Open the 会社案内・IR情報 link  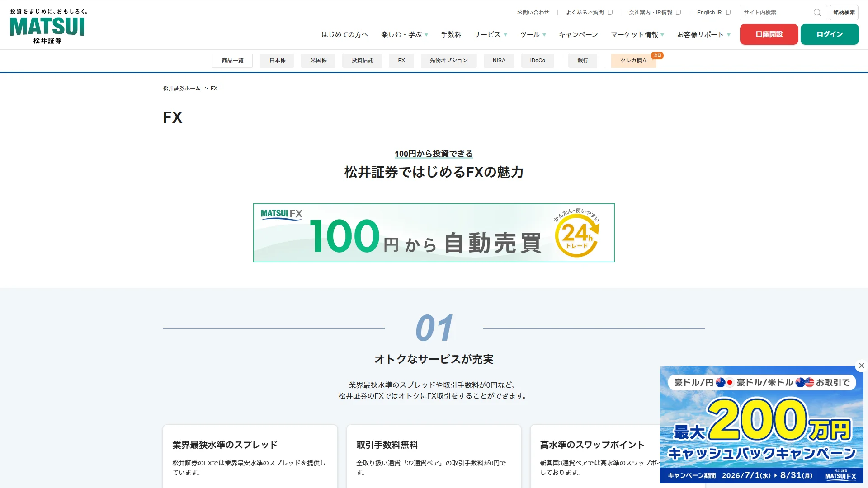click(x=651, y=13)
